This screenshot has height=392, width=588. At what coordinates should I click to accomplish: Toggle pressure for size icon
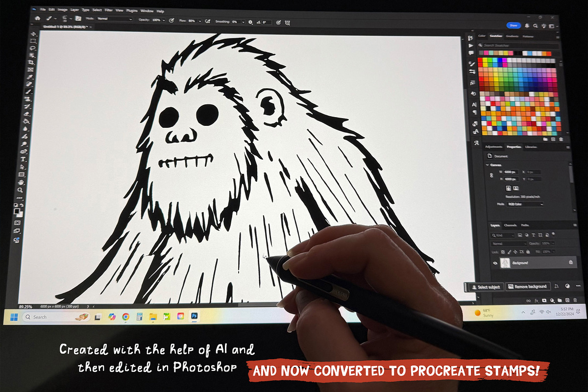point(278,23)
